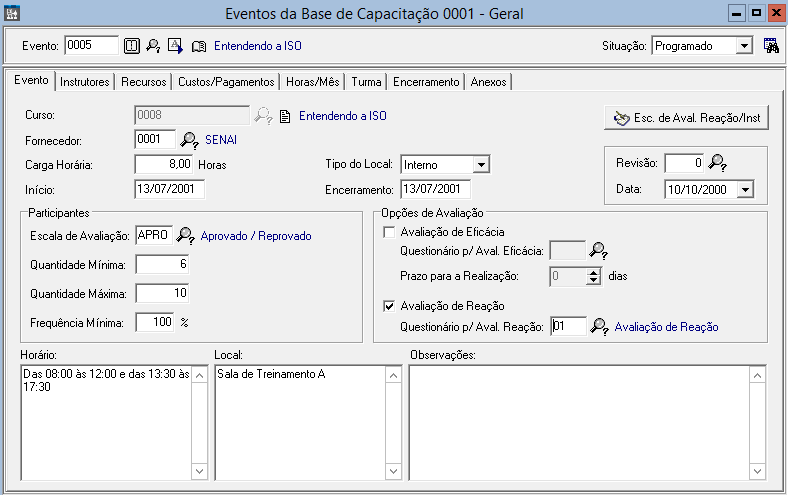Viewport: 788px width, 495px height.
Task: Open the Escala de Avaliação lookup magnifier
Action: click(186, 236)
